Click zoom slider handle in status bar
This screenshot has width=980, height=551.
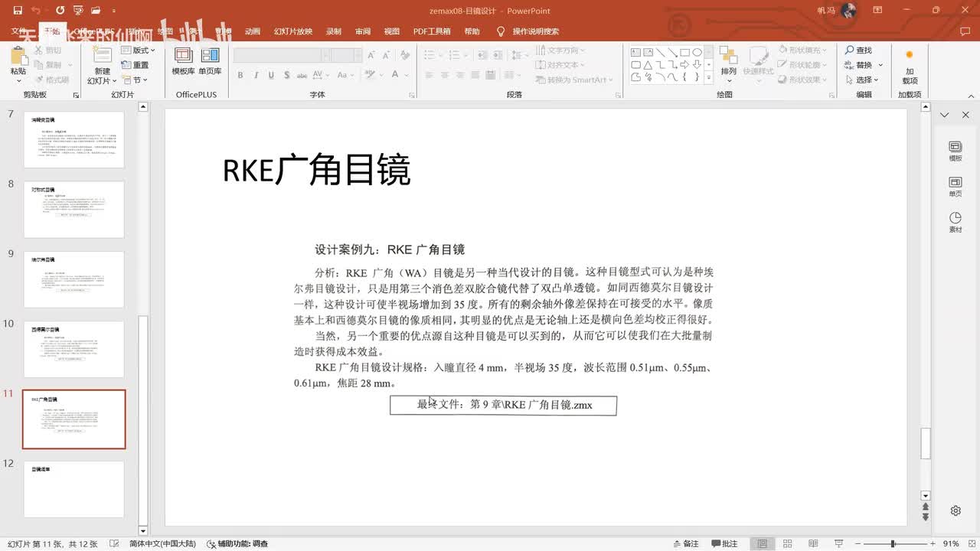893,543
